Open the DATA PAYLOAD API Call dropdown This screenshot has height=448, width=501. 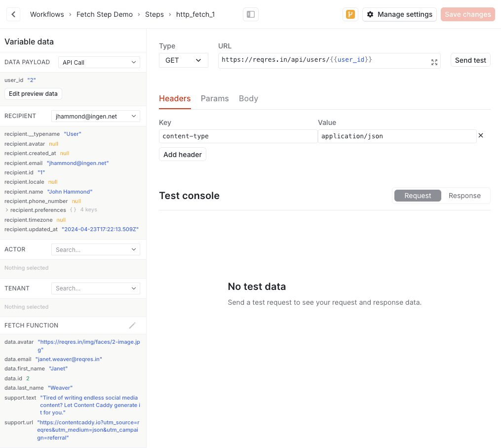(x=99, y=62)
